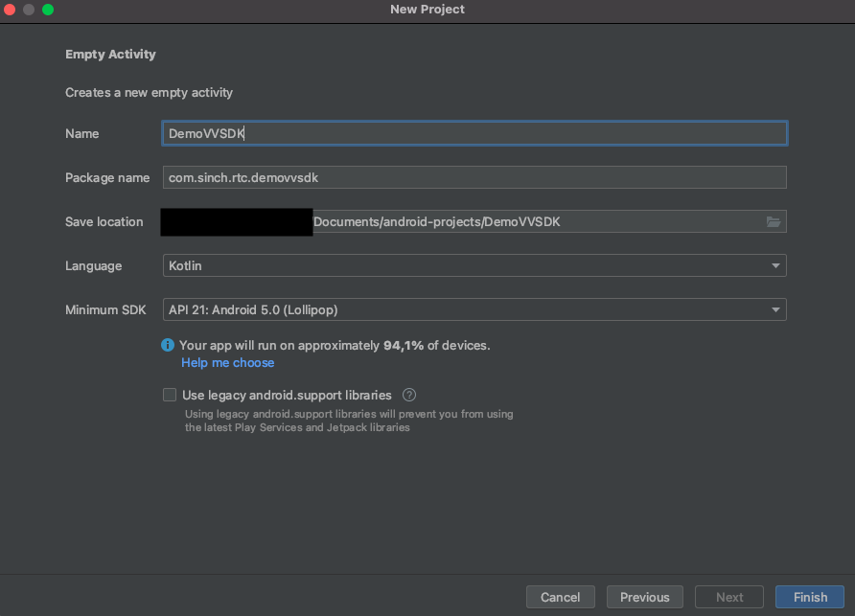Click the Empty Activity heading
This screenshot has height=616, width=855.
pos(110,55)
